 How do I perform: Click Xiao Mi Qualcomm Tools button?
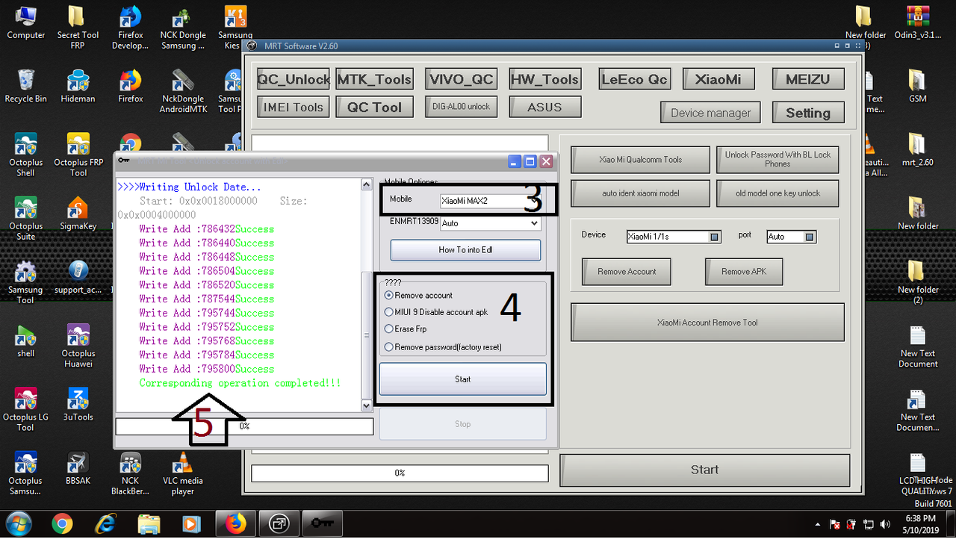pyautogui.click(x=640, y=160)
